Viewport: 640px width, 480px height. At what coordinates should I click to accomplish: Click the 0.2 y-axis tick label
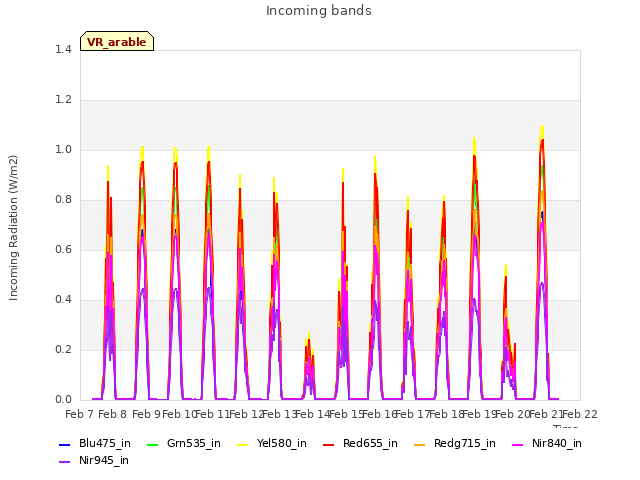[x=63, y=349]
